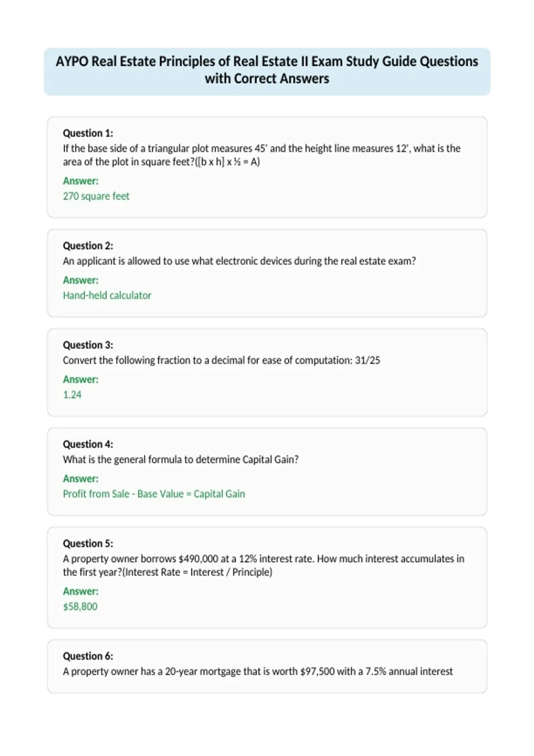Screen dimensions: 534x756
Task: Click the Answer label under Question 3
Action: click(x=81, y=379)
